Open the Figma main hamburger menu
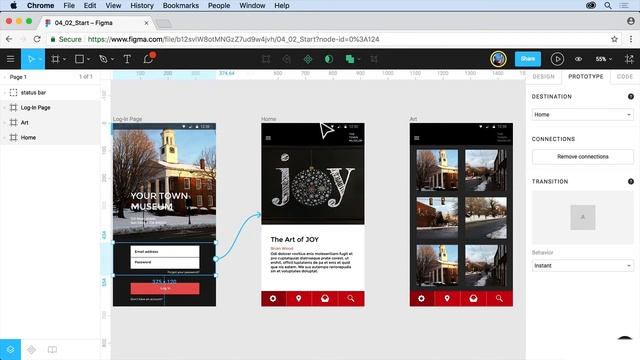Image resolution: width=640 pixels, height=360 pixels. point(11,59)
